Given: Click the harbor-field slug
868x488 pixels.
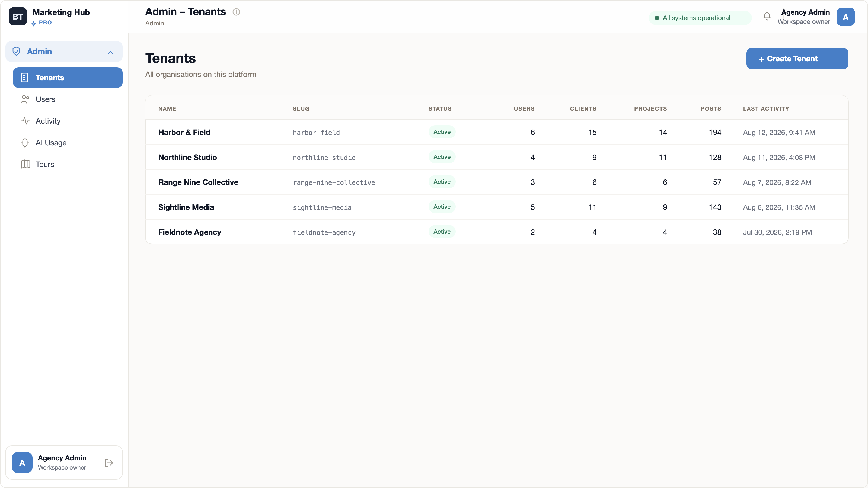Looking at the screenshot, I should (x=316, y=133).
